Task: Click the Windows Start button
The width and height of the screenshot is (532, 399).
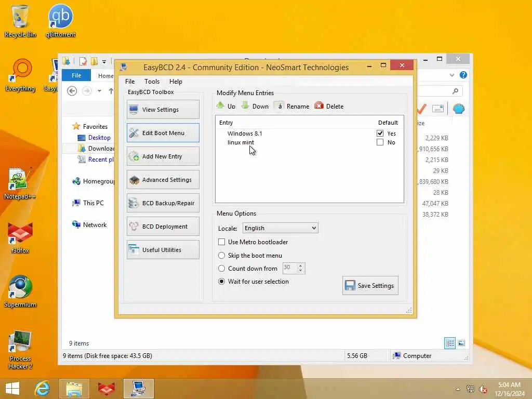Action: (12, 389)
